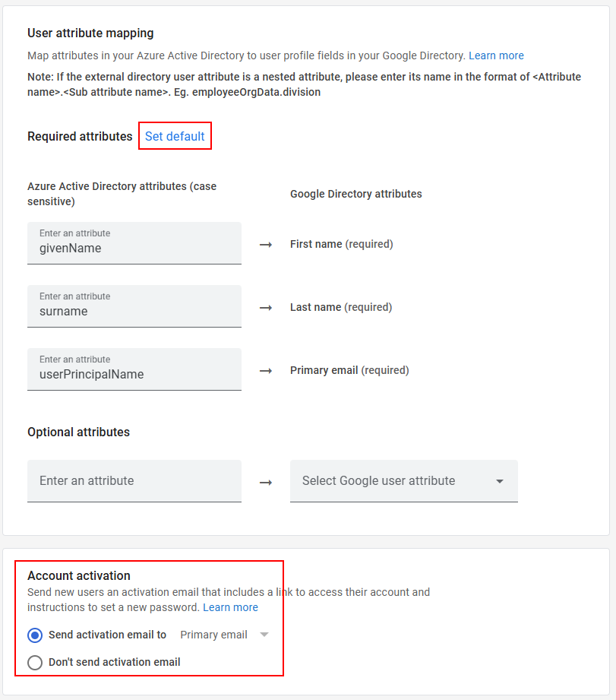Open the Primary email activation dropdown
Screen dimensions: 616x700
coord(224,635)
